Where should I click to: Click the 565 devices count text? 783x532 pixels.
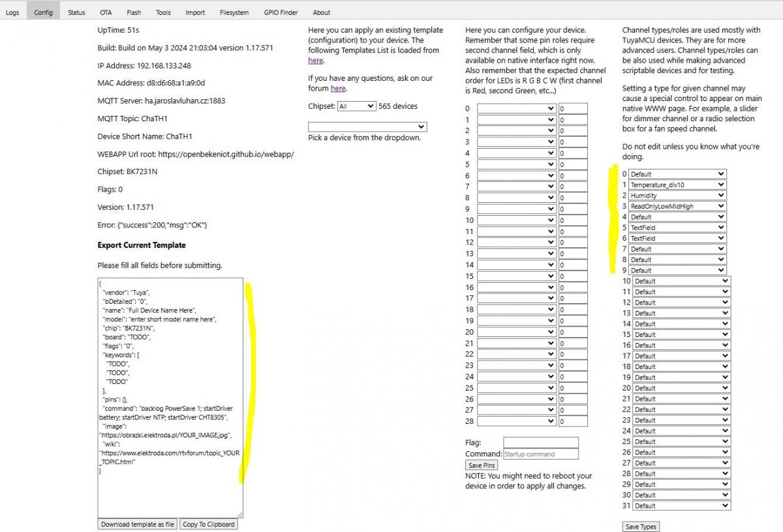tap(398, 106)
